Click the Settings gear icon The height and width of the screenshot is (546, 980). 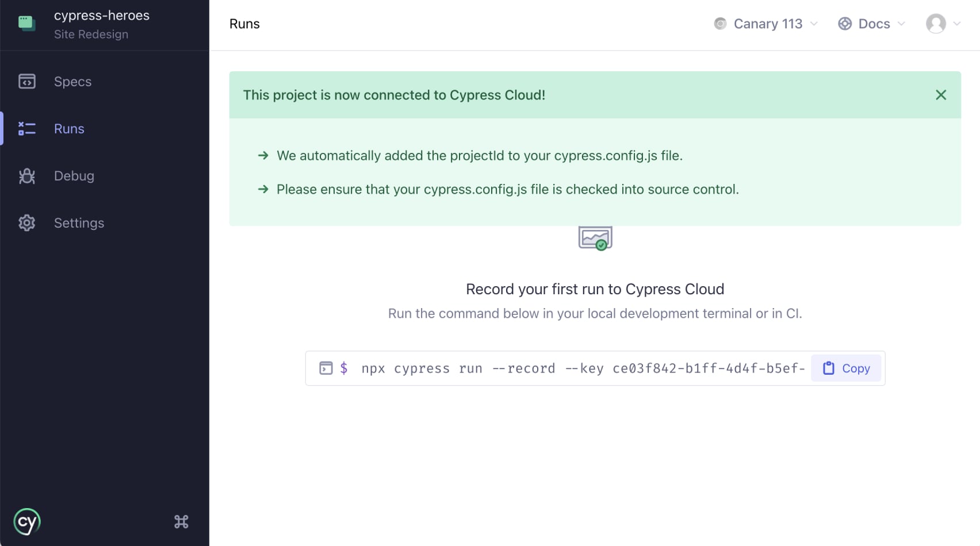point(27,223)
